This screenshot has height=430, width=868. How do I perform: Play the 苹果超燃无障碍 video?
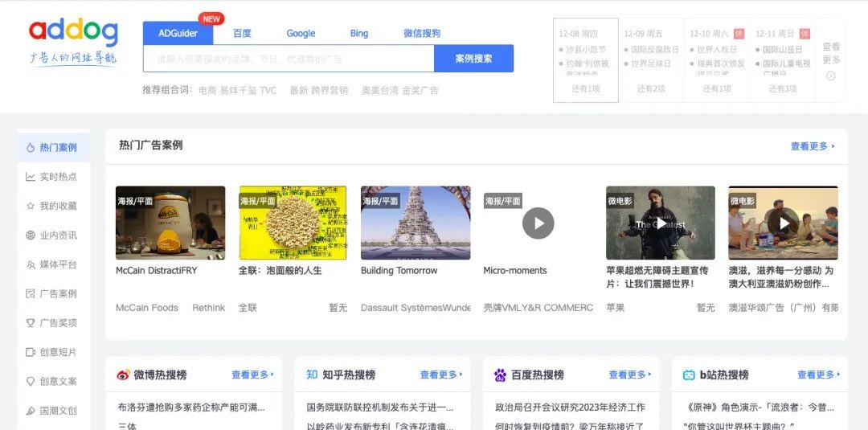click(661, 223)
